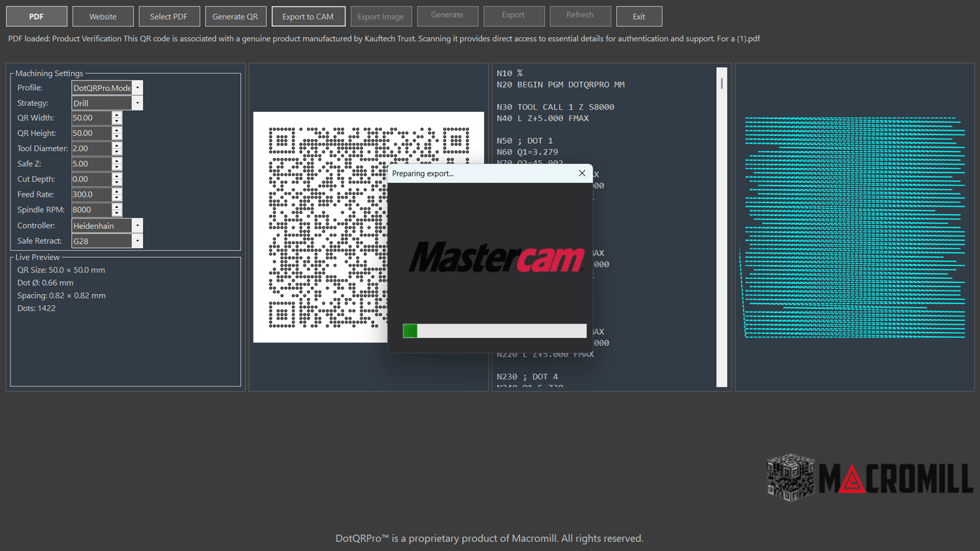Increase Safe Z with the up arrow

click(x=117, y=161)
